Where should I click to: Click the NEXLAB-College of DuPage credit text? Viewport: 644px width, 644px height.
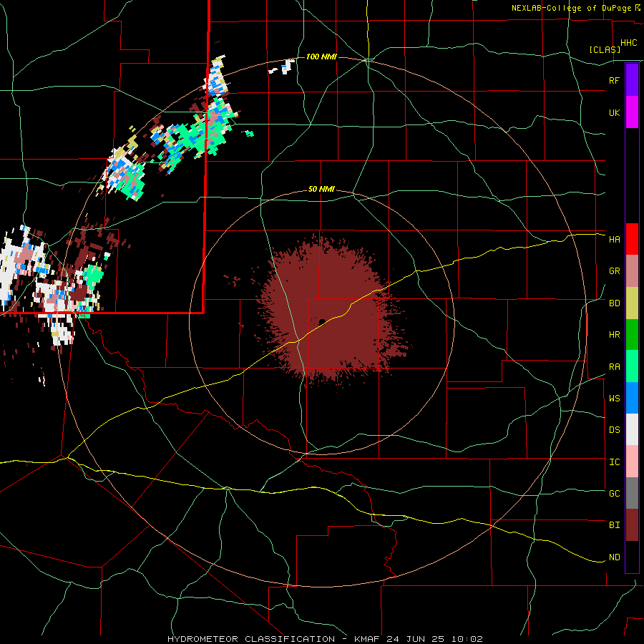pyautogui.click(x=571, y=8)
